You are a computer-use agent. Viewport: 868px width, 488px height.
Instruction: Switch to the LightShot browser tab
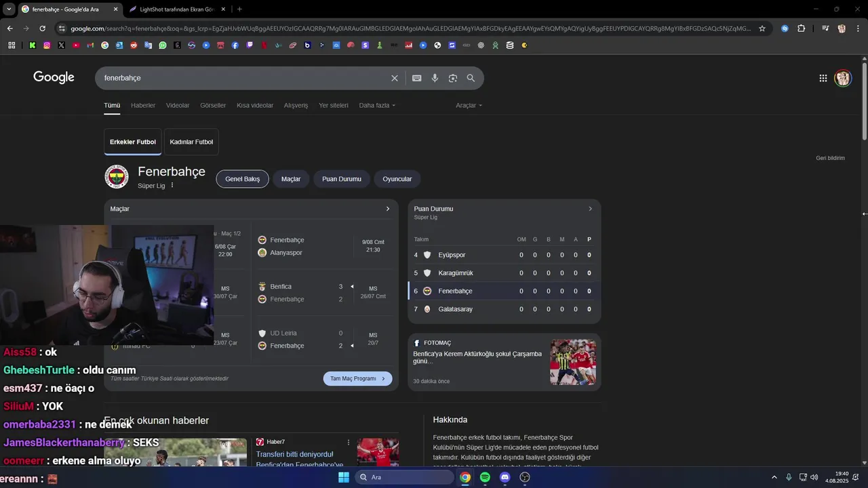pyautogui.click(x=176, y=9)
